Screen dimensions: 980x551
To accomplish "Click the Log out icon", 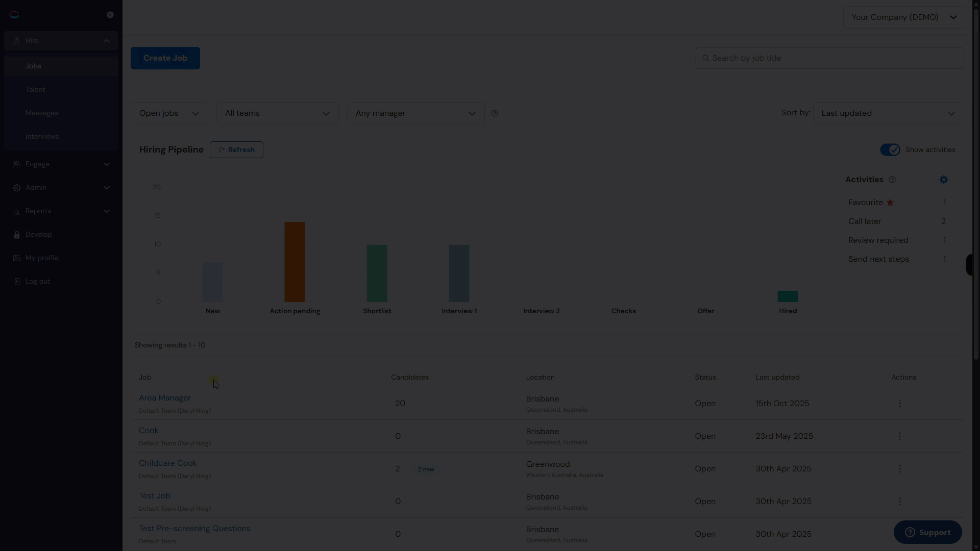I will coord(17,282).
